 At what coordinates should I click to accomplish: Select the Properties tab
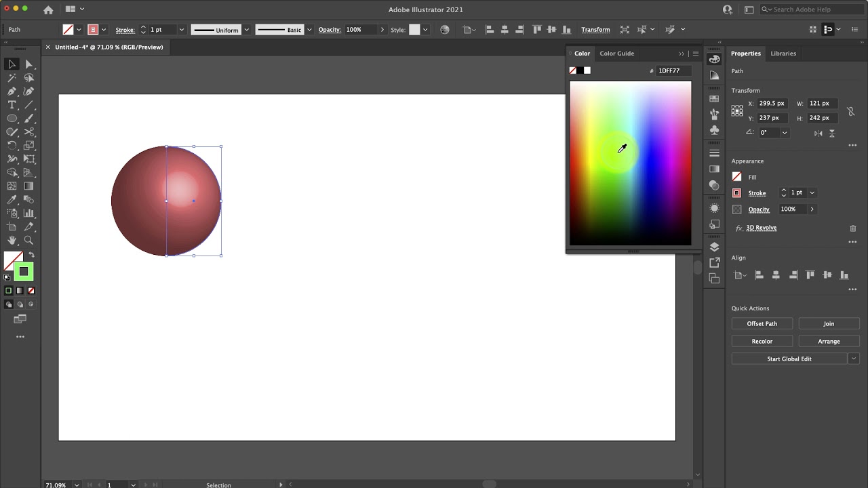pyautogui.click(x=746, y=54)
